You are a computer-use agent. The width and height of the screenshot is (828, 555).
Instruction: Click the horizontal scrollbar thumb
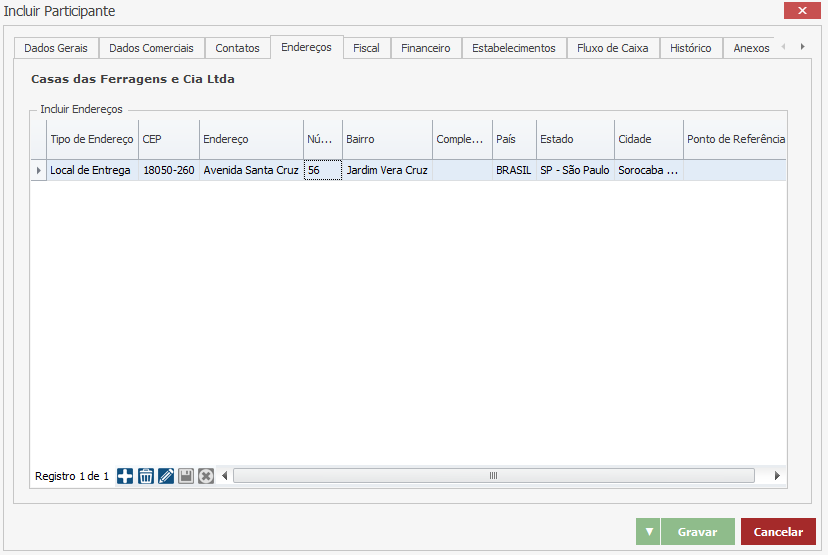(492, 476)
